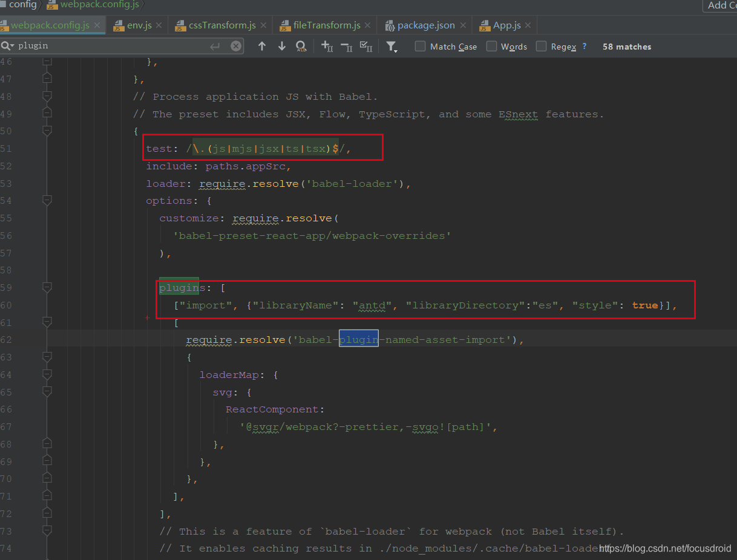
Task: Click the red change marker near line 61
Action: coord(148,318)
